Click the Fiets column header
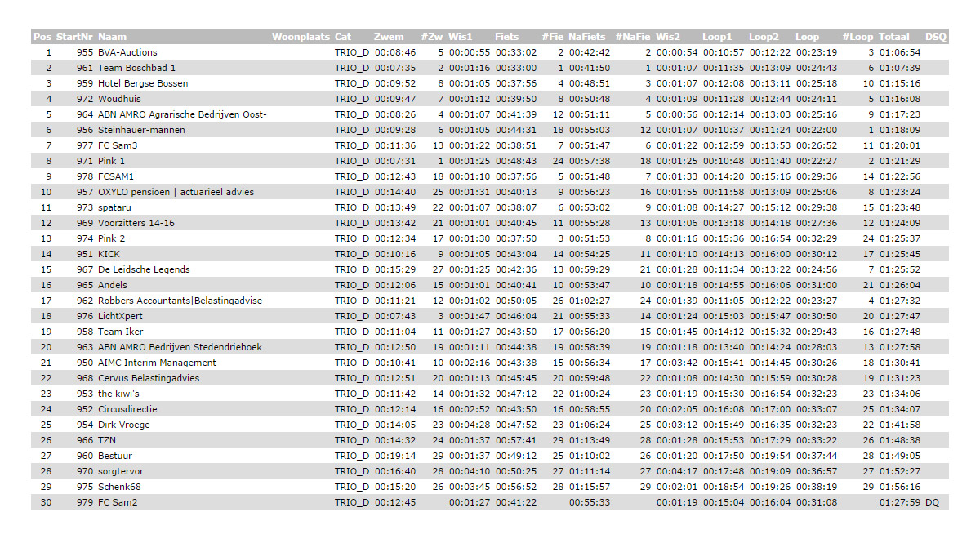The image size is (980, 539). 506,37
